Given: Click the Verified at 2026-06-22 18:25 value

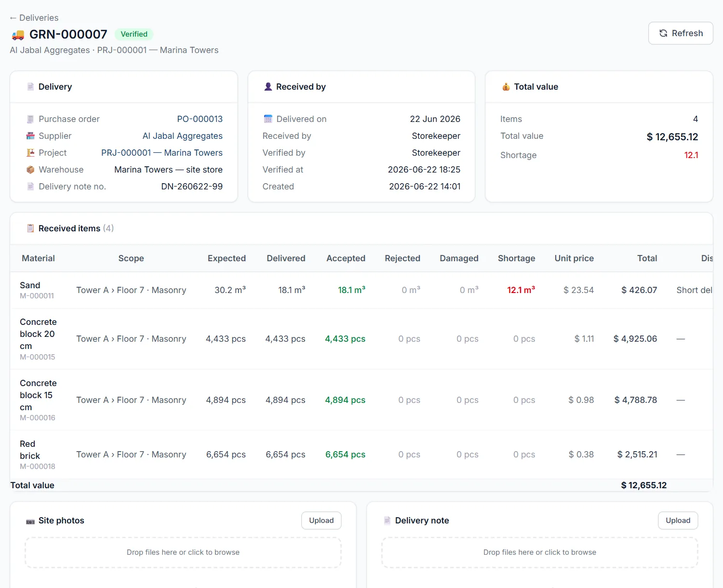Looking at the screenshot, I should [x=424, y=170].
